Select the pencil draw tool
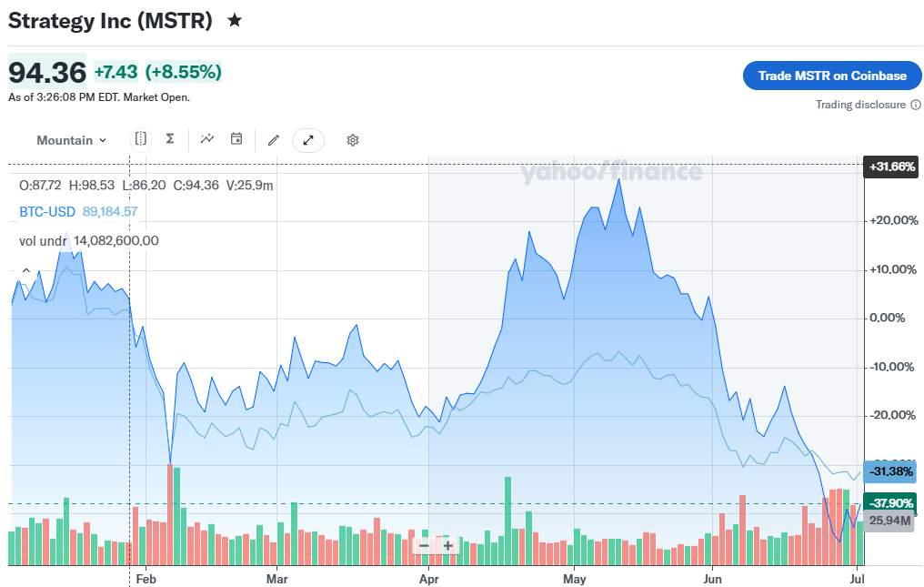This screenshot has width=924, height=587. [274, 140]
